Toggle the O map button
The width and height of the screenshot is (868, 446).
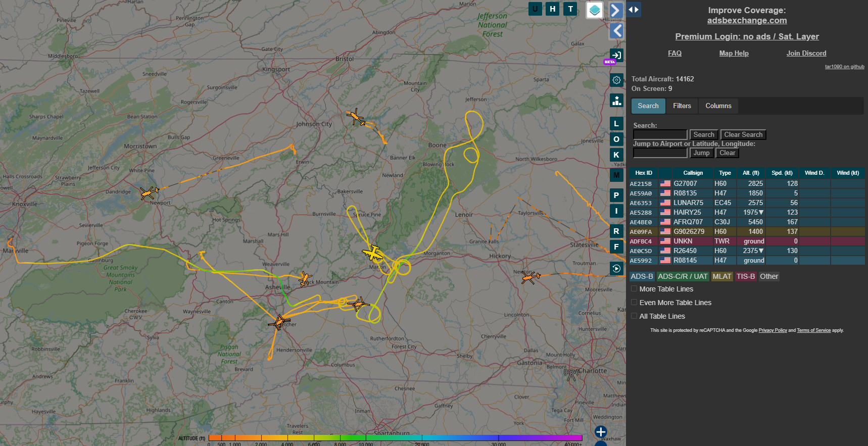click(x=616, y=139)
